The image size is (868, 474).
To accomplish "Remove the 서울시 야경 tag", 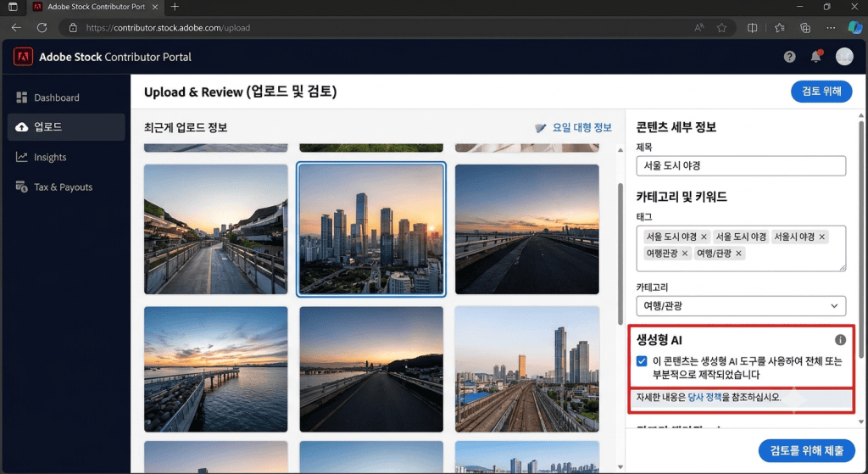I will 822,237.
